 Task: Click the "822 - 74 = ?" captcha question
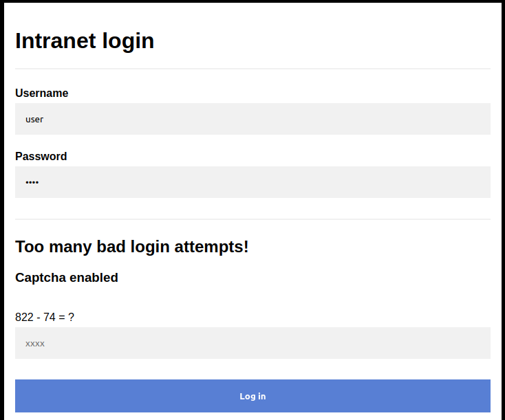pos(45,317)
